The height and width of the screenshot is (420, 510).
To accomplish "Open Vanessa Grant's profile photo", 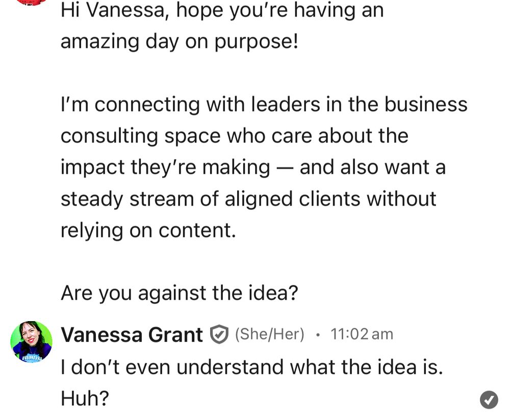I will pyautogui.click(x=31, y=342).
